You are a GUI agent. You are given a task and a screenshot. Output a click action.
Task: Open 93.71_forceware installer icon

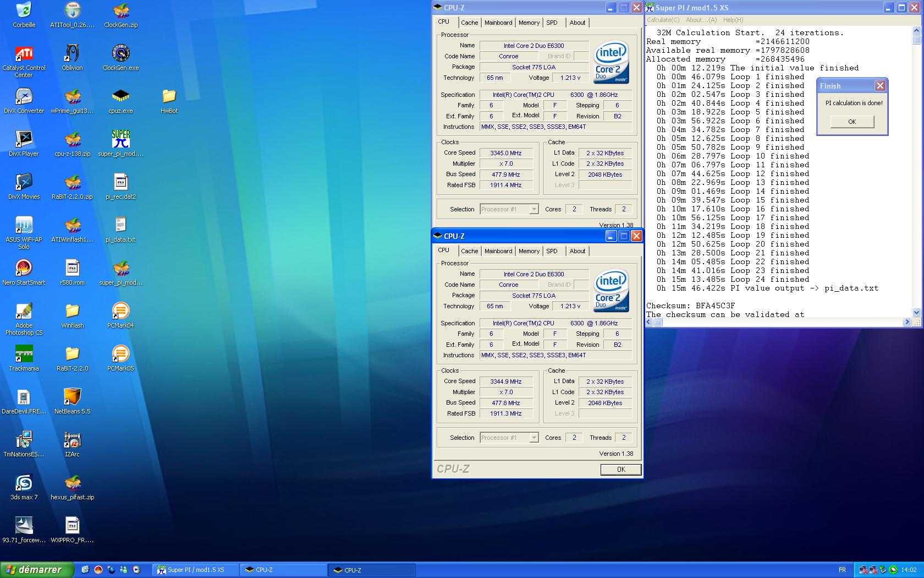pos(24,525)
